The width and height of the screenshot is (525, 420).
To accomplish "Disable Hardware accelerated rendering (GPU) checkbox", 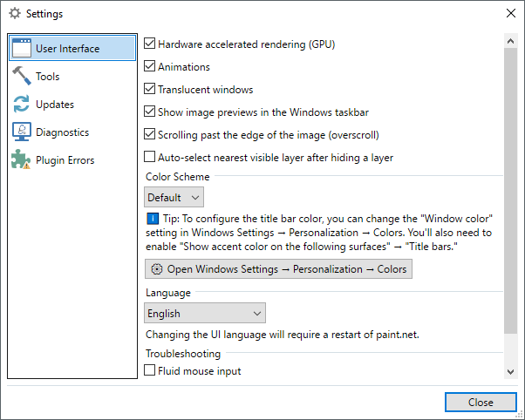I will [149, 44].
